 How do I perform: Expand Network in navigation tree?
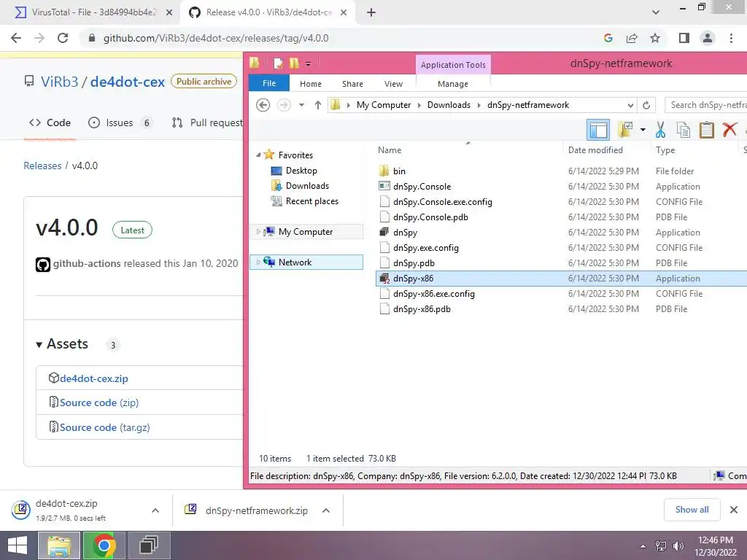click(258, 262)
